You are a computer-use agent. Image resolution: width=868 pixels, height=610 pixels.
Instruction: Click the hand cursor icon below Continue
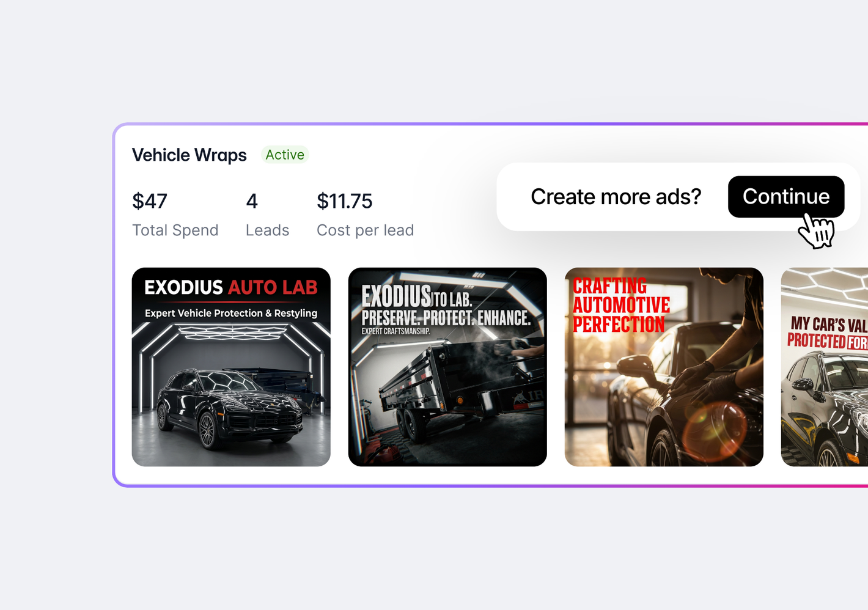pos(817,231)
